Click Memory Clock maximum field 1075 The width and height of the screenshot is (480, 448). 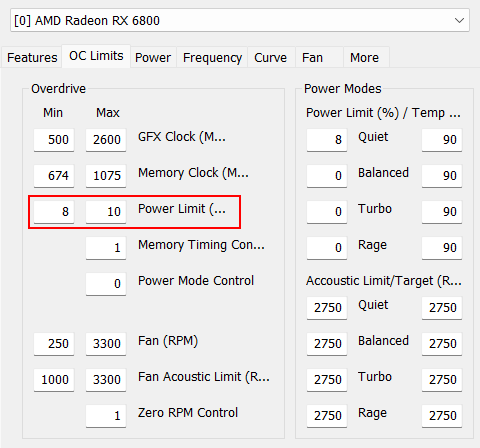click(x=106, y=176)
